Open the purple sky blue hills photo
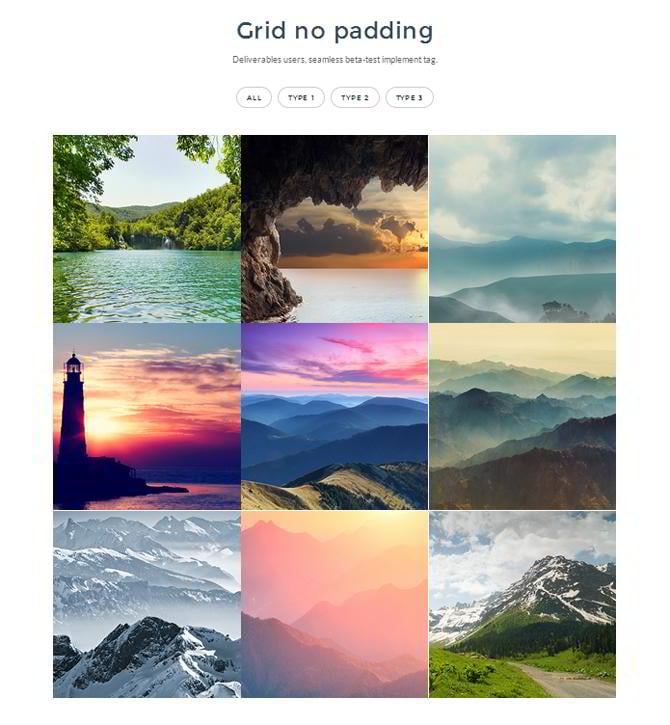The height and width of the screenshot is (725, 670). (335, 417)
